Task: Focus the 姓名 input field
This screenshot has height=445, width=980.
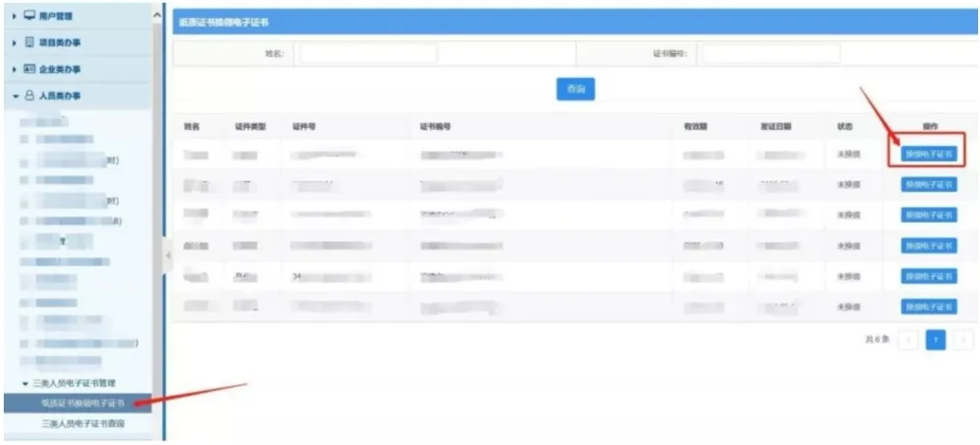Action: [x=367, y=54]
